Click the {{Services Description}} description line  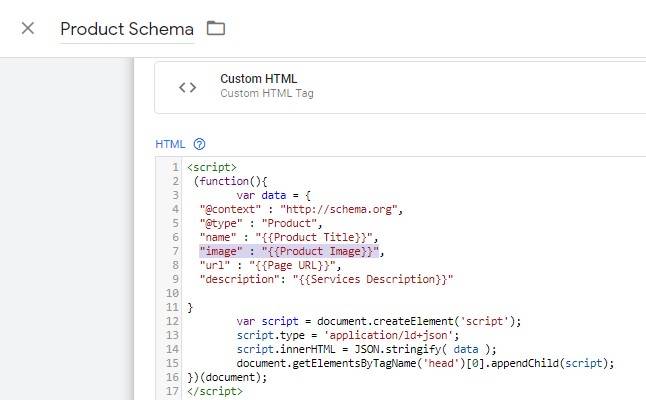pyautogui.click(x=326, y=279)
